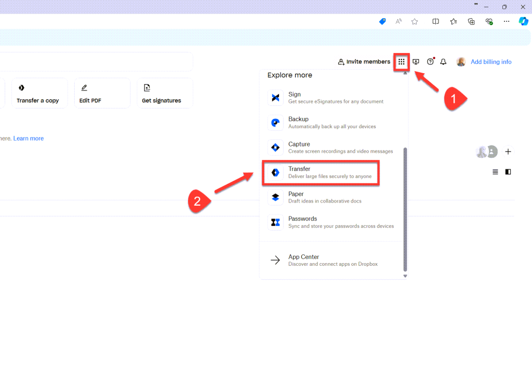
Task: Open browser Settings and more ellipsis
Action: pyautogui.click(x=507, y=21)
